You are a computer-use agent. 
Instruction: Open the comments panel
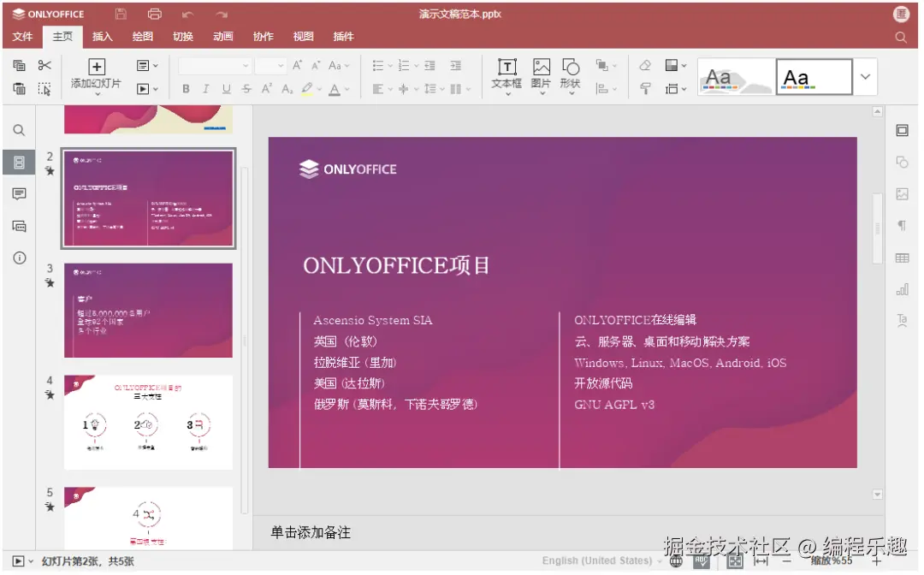point(19,194)
